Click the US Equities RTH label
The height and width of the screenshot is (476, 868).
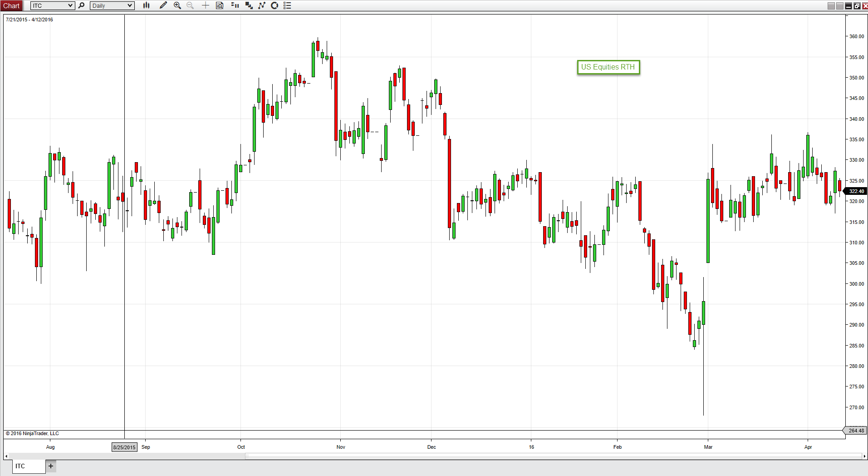click(608, 67)
